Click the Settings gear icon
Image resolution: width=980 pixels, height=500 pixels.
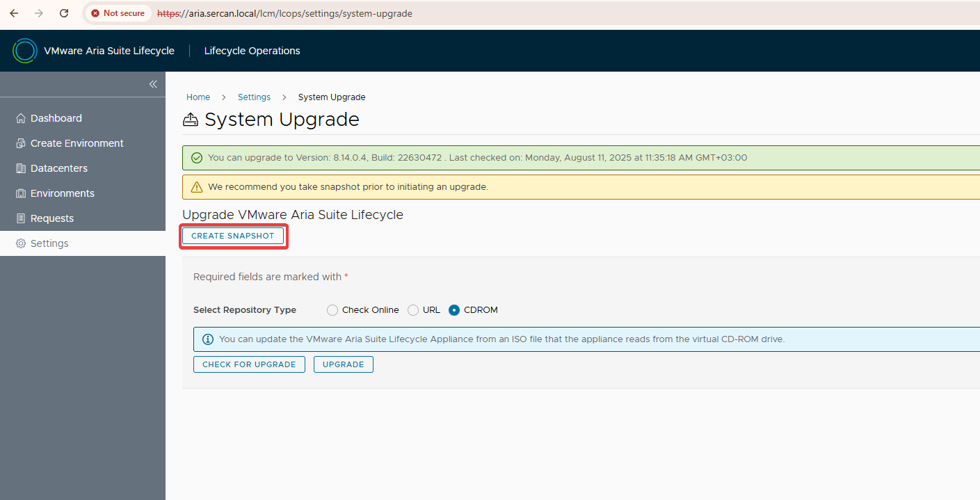click(x=21, y=243)
